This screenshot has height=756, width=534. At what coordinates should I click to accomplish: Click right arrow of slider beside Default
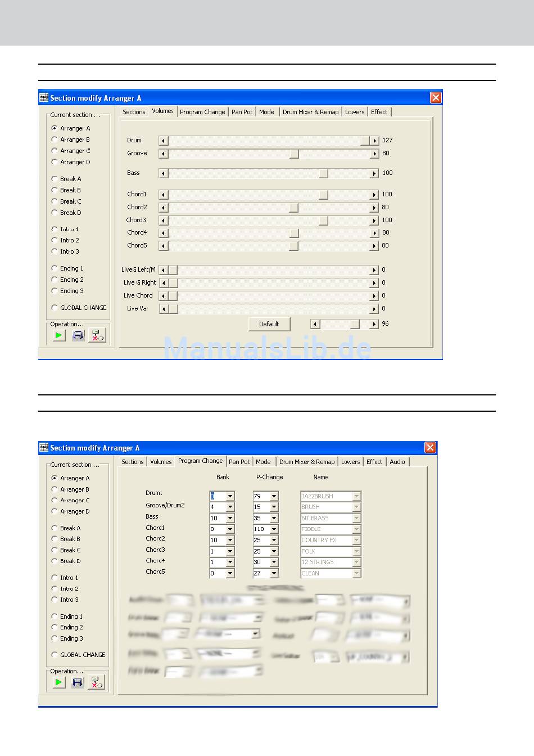point(374,324)
